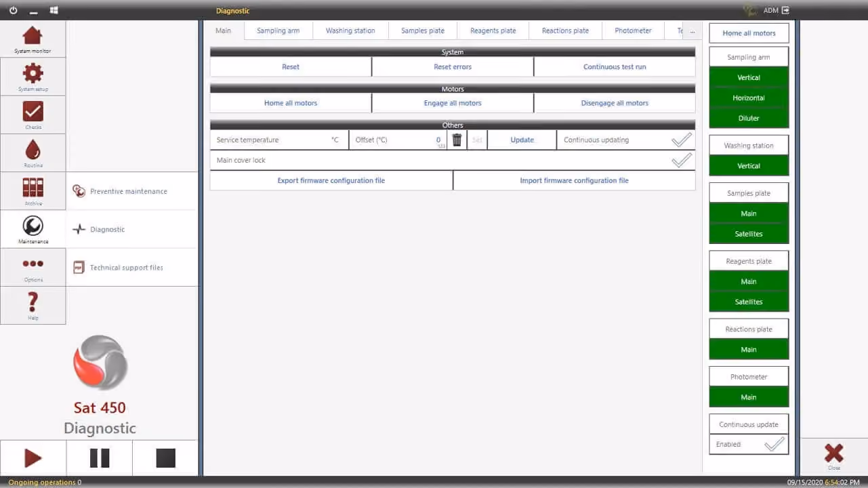Viewport: 868px width, 488px height.
Task: Switch to the Sampling arm tab
Action: (278, 30)
